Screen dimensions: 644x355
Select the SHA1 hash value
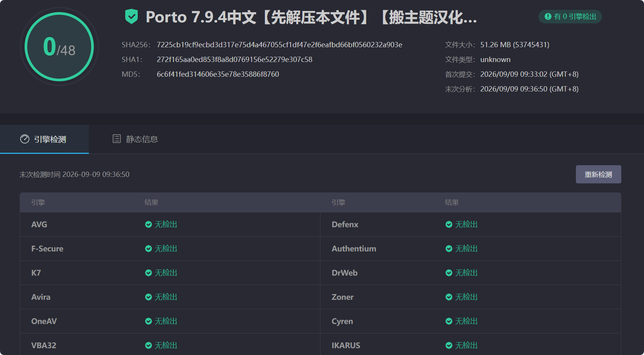click(x=235, y=59)
